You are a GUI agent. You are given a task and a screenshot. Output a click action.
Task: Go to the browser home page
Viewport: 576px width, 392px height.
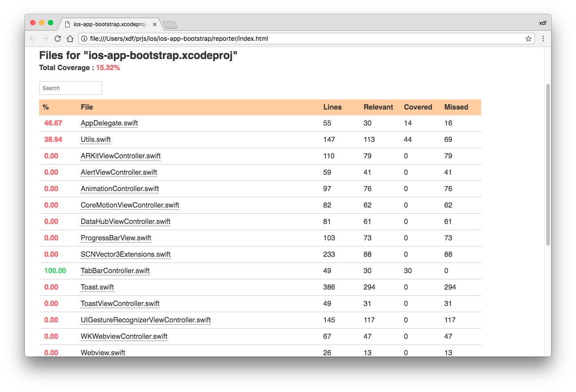[x=70, y=39]
